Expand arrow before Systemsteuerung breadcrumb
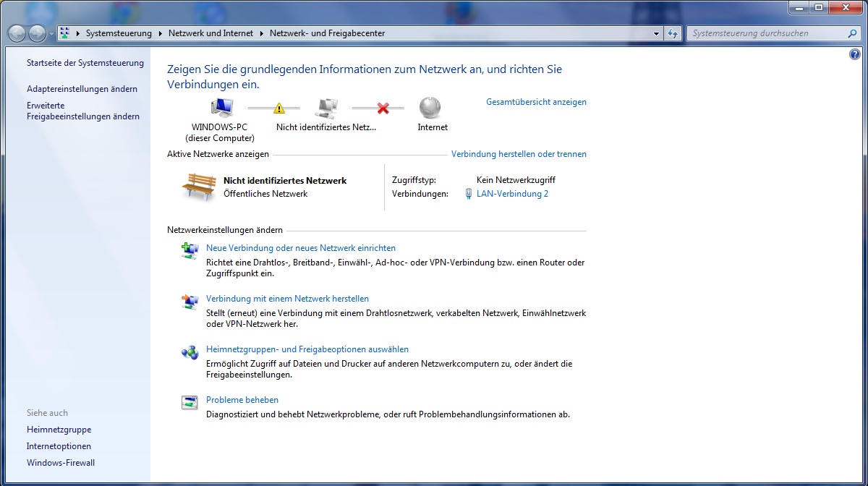Viewport: 868px width, 486px height. [x=77, y=33]
